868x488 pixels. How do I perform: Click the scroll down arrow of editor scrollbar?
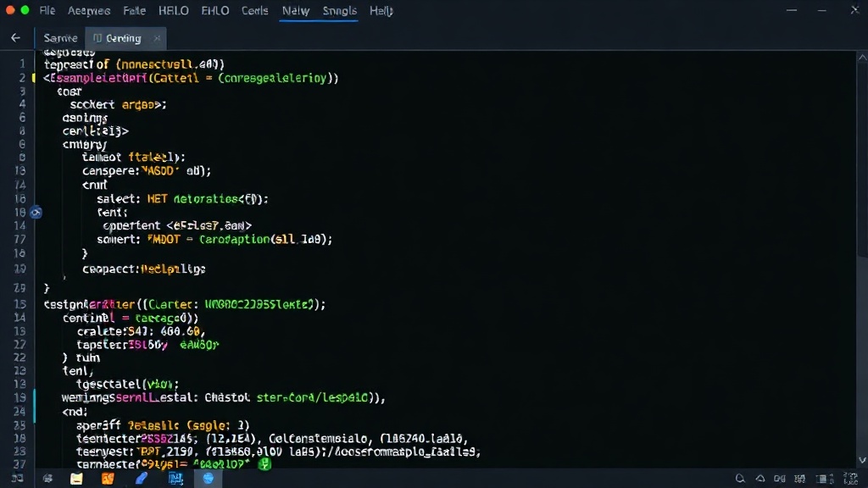pos(862,460)
